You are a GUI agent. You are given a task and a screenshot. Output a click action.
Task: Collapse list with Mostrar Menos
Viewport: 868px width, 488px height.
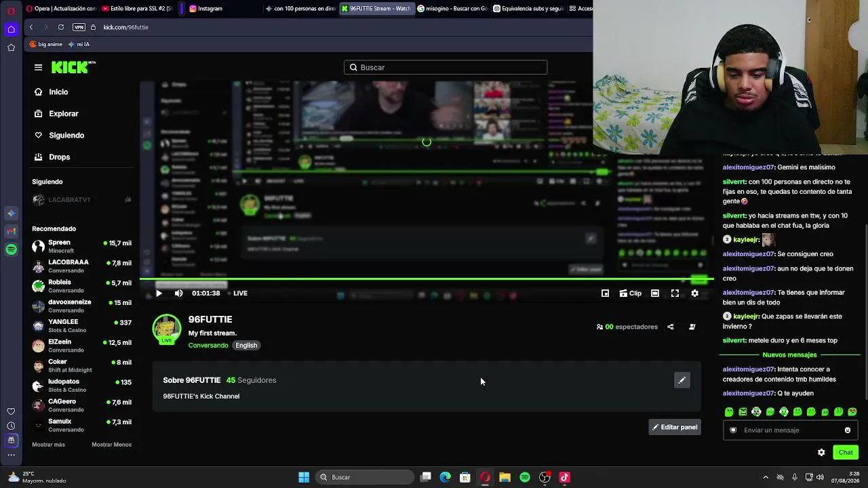tap(111, 445)
